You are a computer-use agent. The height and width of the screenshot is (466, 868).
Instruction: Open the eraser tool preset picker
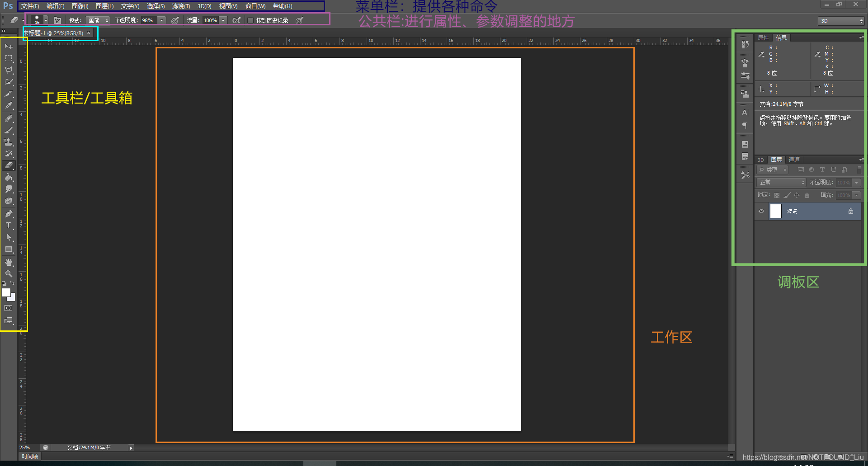pos(17,20)
